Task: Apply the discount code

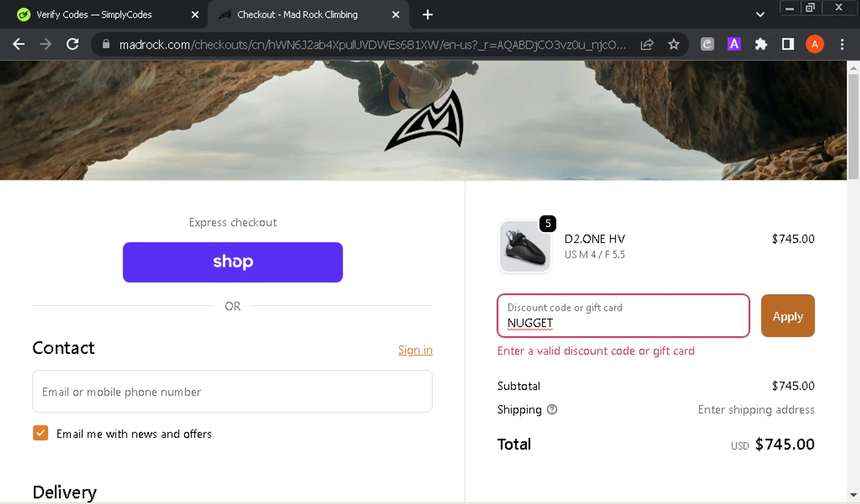Action: pos(788,316)
